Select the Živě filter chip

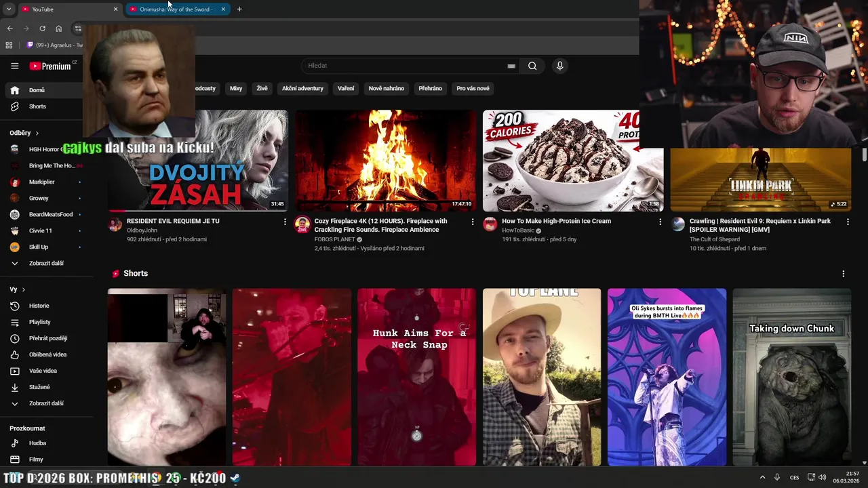[262, 88]
